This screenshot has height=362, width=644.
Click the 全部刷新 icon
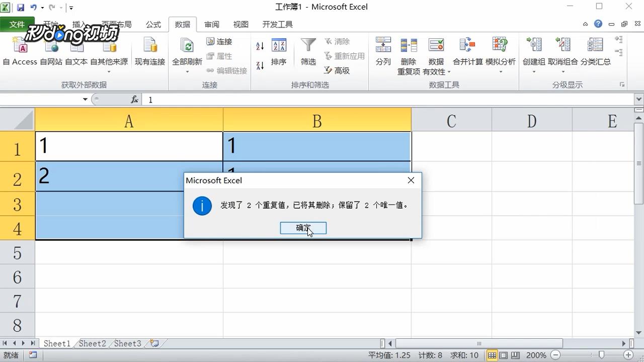(x=187, y=46)
